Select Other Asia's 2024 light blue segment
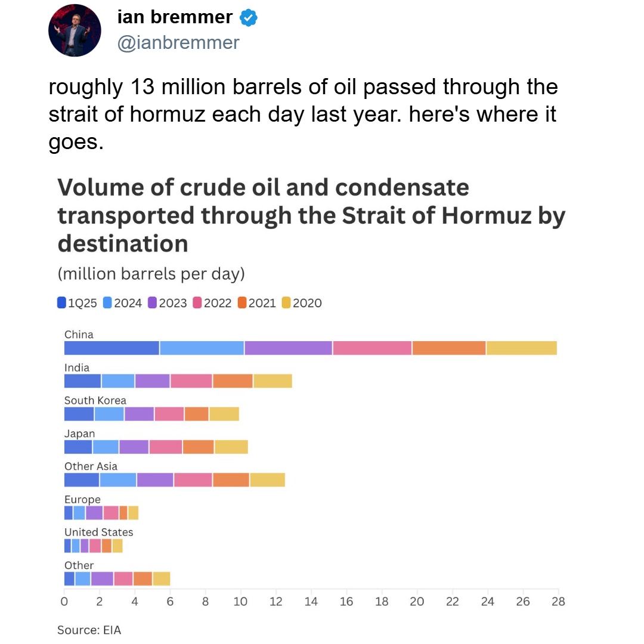Image resolution: width=644 pixels, height=644 pixels. tap(118, 479)
